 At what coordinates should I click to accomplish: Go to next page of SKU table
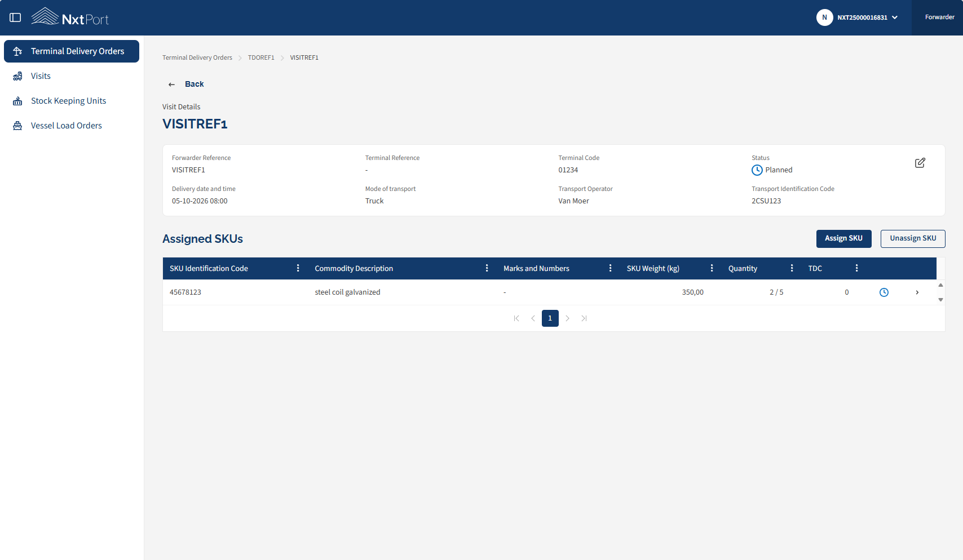pos(567,318)
